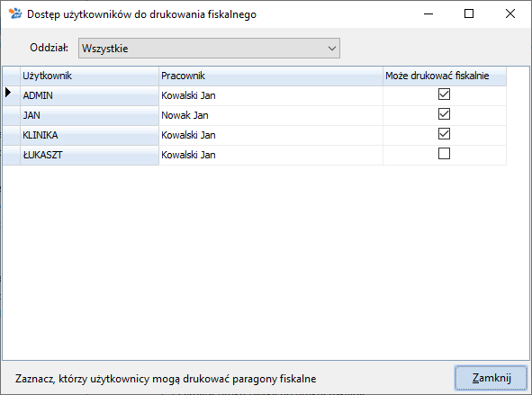Image resolution: width=532 pixels, height=395 pixels.
Task: Enable fiscal printing for ŁUKASZT
Action: coord(444,154)
